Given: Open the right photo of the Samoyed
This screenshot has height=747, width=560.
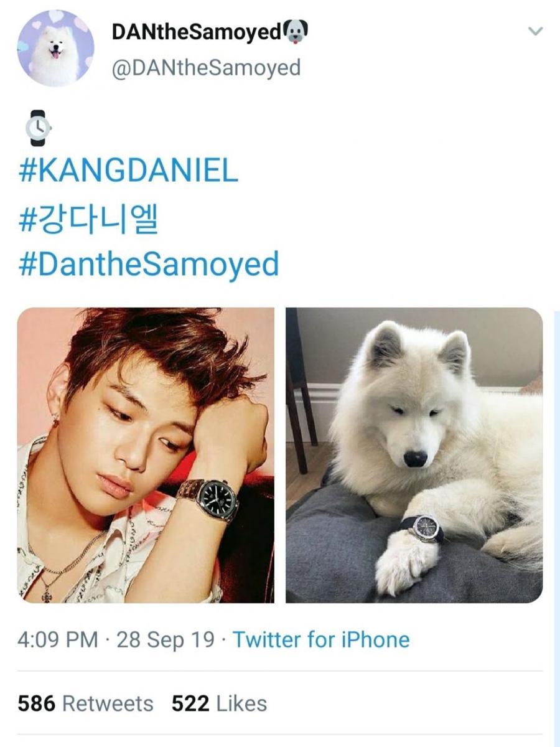Looking at the screenshot, I should click(x=414, y=455).
